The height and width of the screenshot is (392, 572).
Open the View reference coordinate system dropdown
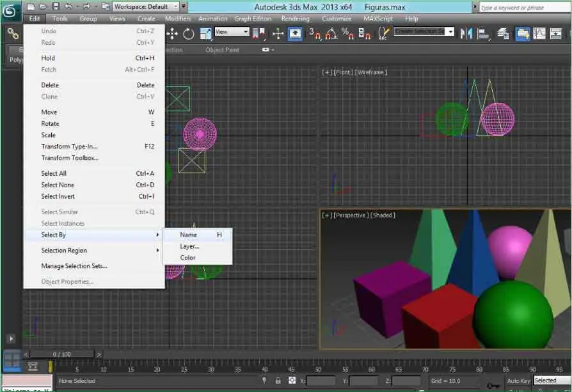tap(232, 32)
